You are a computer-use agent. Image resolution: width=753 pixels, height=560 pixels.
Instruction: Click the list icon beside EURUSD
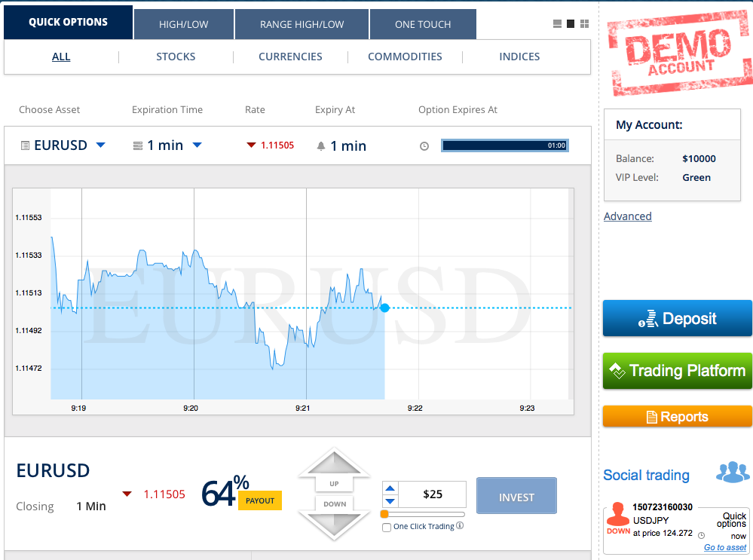click(x=25, y=145)
